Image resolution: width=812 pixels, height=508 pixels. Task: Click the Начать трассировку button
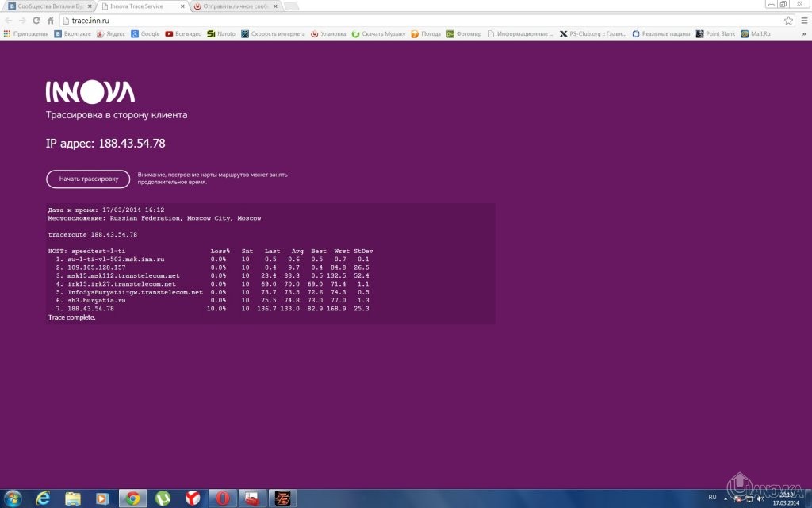88,179
